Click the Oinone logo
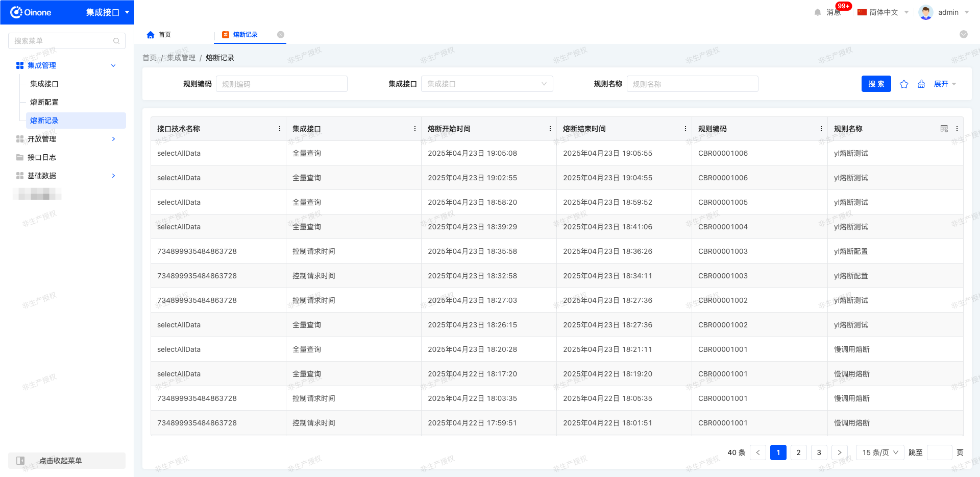The height and width of the screenshot is (477, 980). (31, 12)
